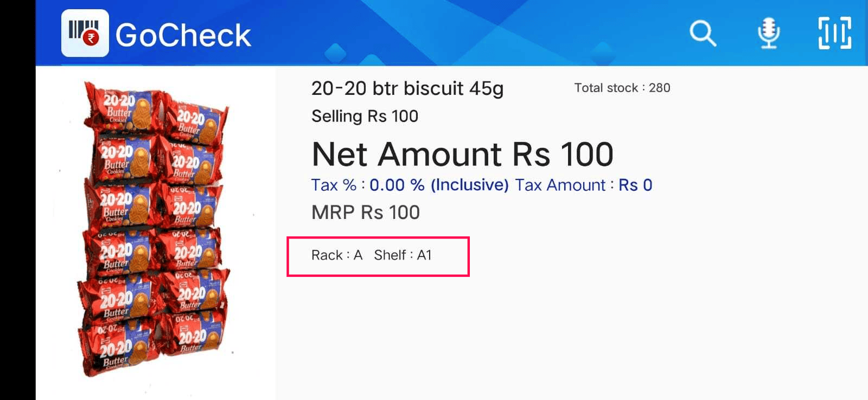Viewport: 868px width, 400px height.
Task: Tap the Total stock : 280 label
Action: click(622, 88)
